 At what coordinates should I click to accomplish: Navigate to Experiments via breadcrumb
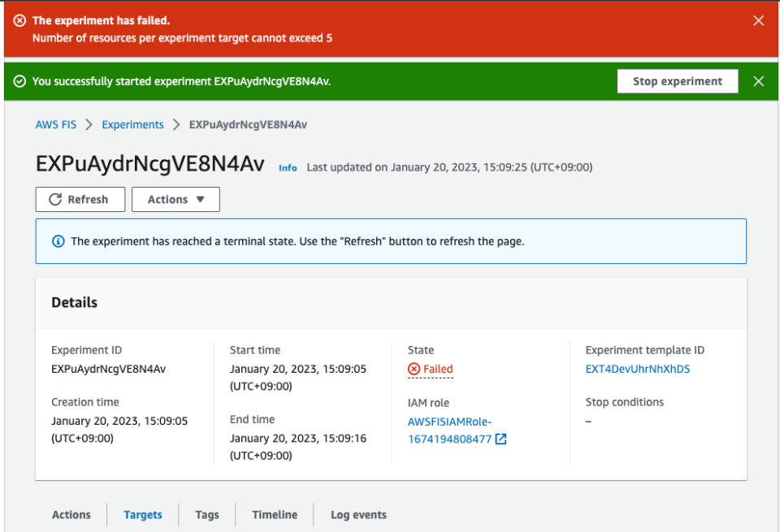132,124
